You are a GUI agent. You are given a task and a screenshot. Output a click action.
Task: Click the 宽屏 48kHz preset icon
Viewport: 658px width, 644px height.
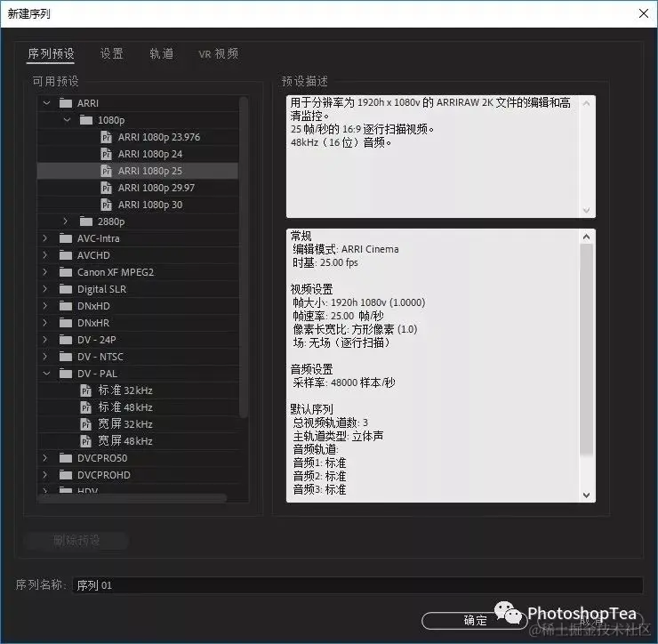click(85, 441)
